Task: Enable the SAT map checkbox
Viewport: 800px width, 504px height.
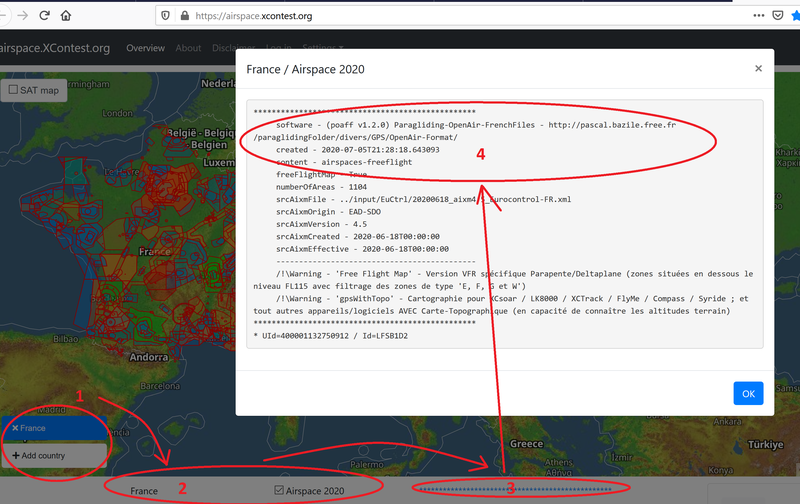Action: (x=13, y=89)
